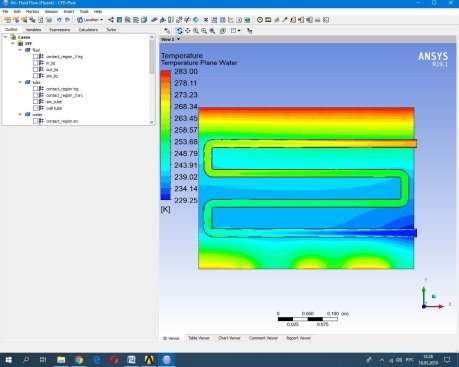Click the undo arrow in toolbar
Screen dimensions: 459x367
tap(59, 20)
